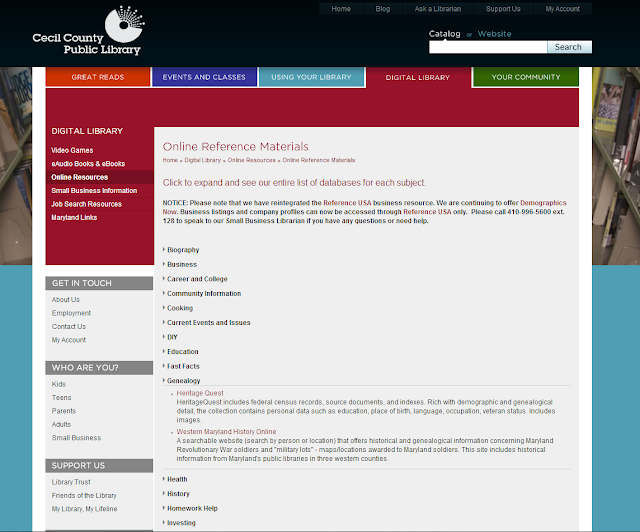Expand the Community Information section
The height and width of the screenshot is (532, 640).
point(204,294)
